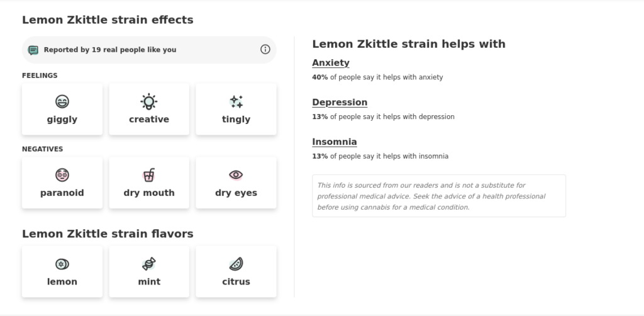Click the Reported by 19 real people banner
The width and height of the screenshot is (644, 316).
click(149, 50)
